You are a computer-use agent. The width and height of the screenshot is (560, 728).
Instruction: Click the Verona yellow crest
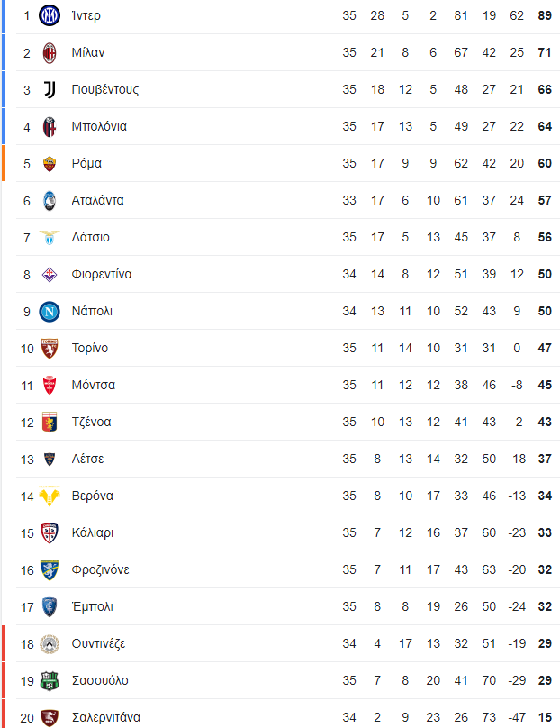(50, 496)
